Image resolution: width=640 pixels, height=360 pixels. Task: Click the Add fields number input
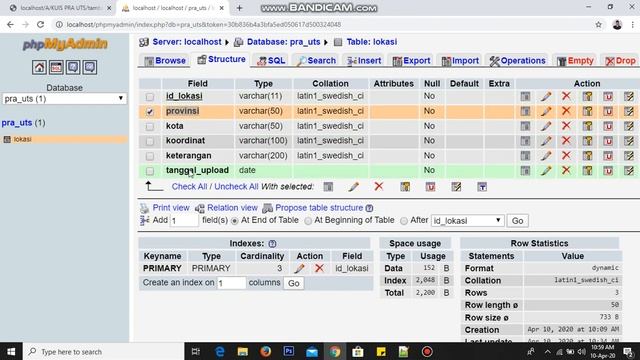(184, 221)
